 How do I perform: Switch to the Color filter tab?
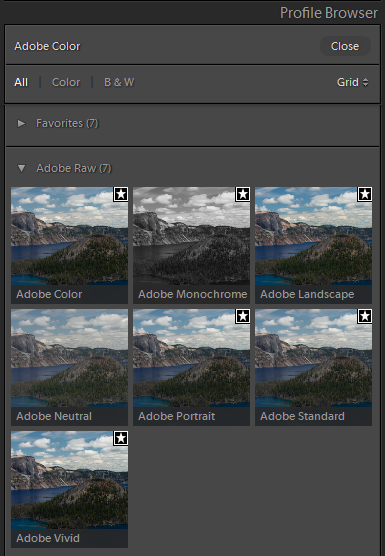66,82
